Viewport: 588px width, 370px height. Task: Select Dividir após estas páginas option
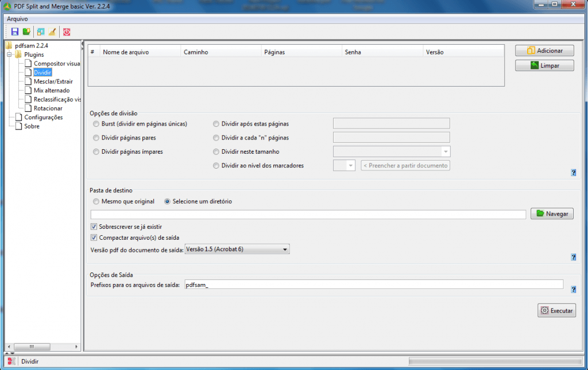216,124
